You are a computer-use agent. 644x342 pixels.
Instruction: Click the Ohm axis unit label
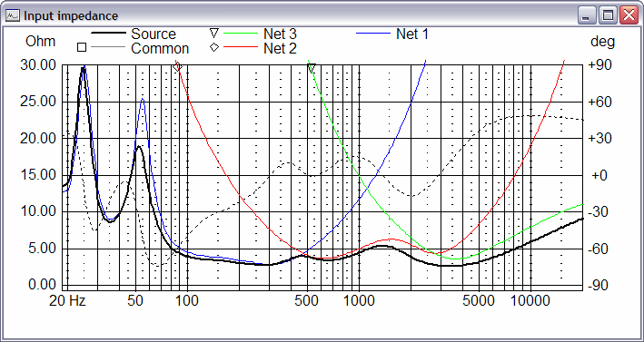(x=40, y=42)
